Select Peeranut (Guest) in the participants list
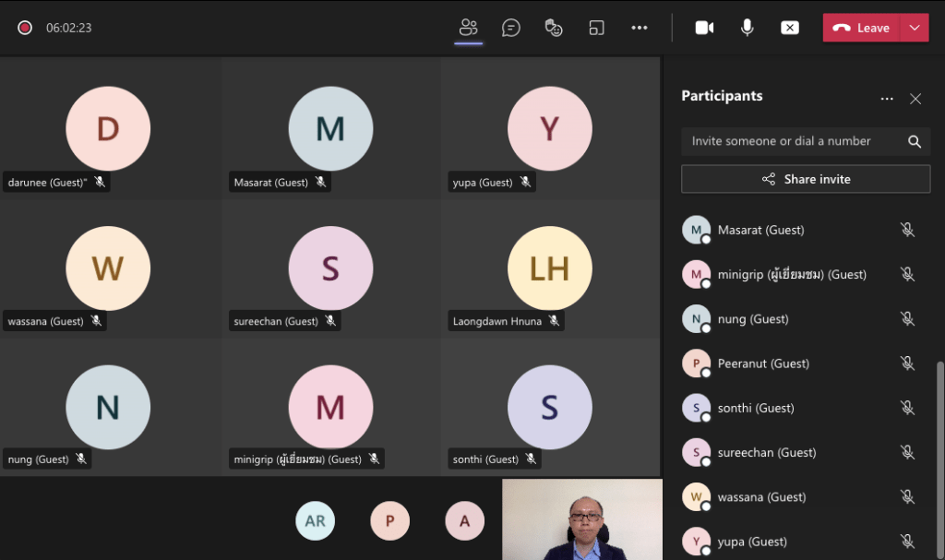 coord(763,363)
